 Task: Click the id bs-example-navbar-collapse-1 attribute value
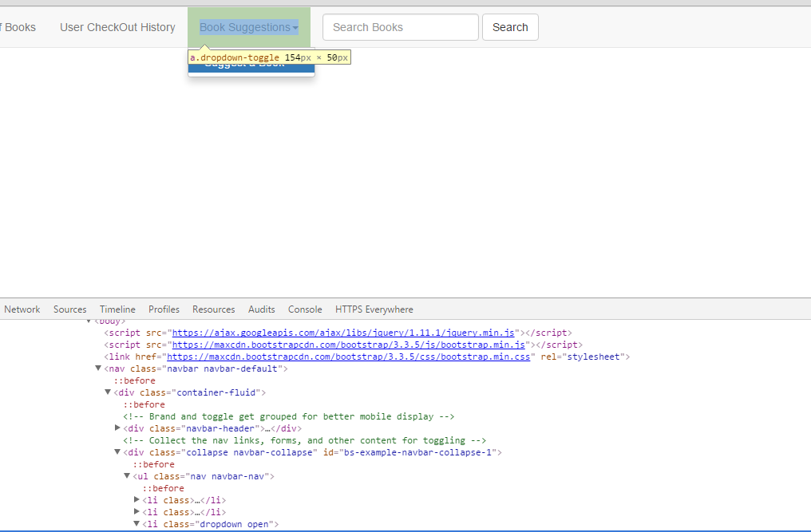point(418,452)
